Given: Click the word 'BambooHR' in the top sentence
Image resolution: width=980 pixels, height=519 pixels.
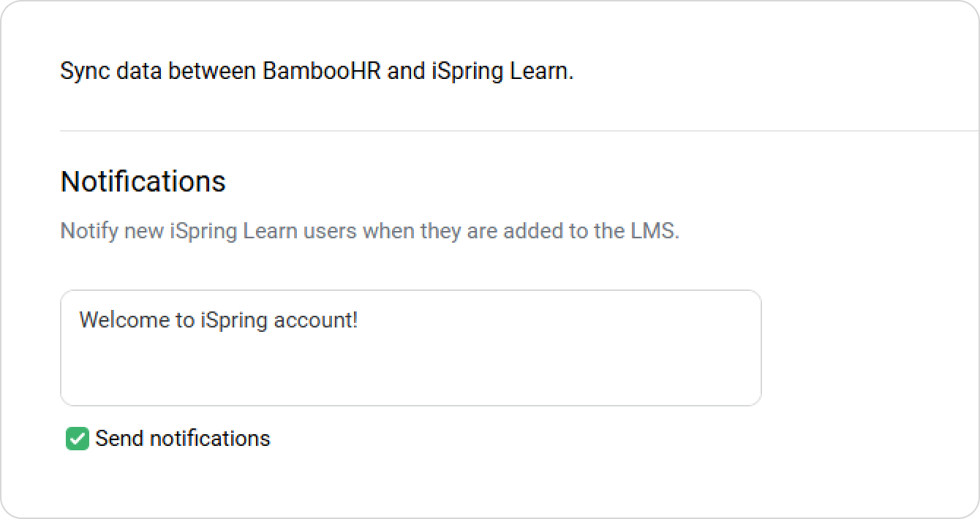Looking at the screenshot, I should (x=321, y=72).
